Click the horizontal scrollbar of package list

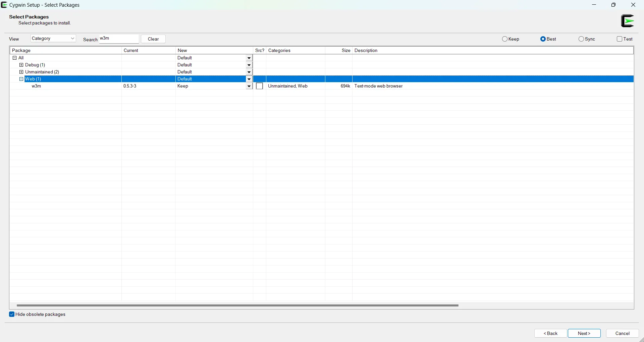(237, 305)
